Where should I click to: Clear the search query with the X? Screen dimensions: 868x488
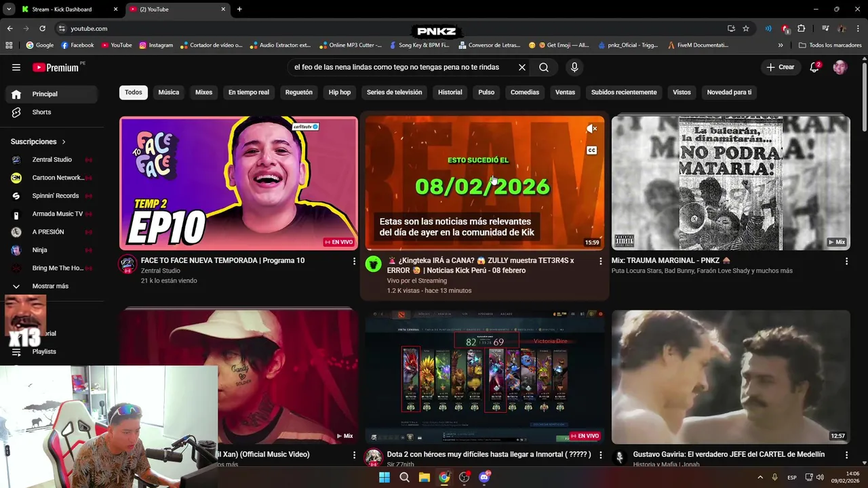coord(522,67)
